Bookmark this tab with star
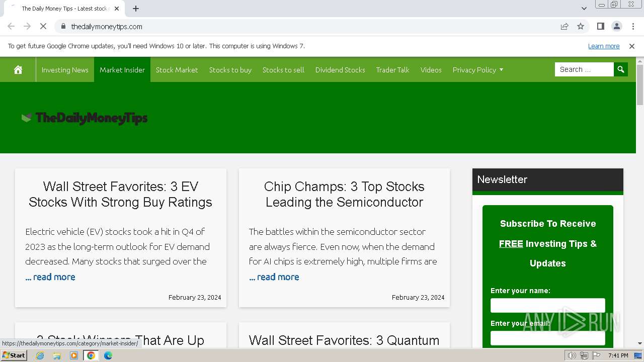The width and height of the screenshot is (644, 362). pyautogui.click(x=581, y=26)
